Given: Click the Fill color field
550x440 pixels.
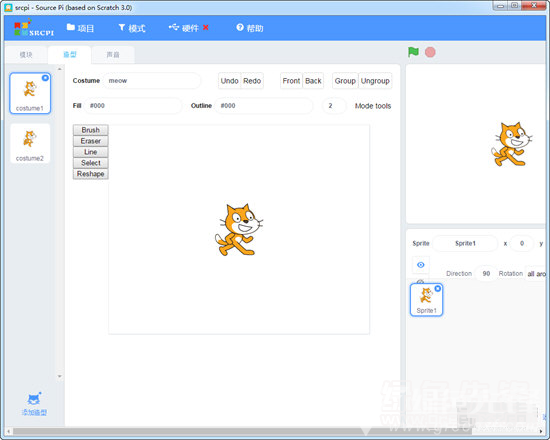Looking at the screenshot, I should pos(133,106).
